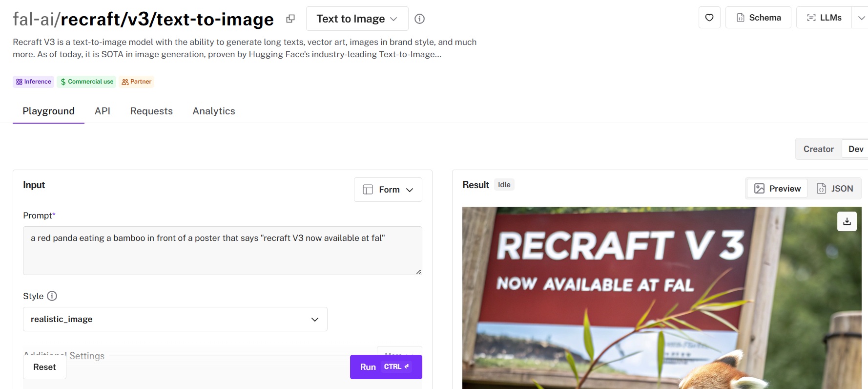Switch to the API tab
This screenshot has width=868, height=389.
(103, 111)
